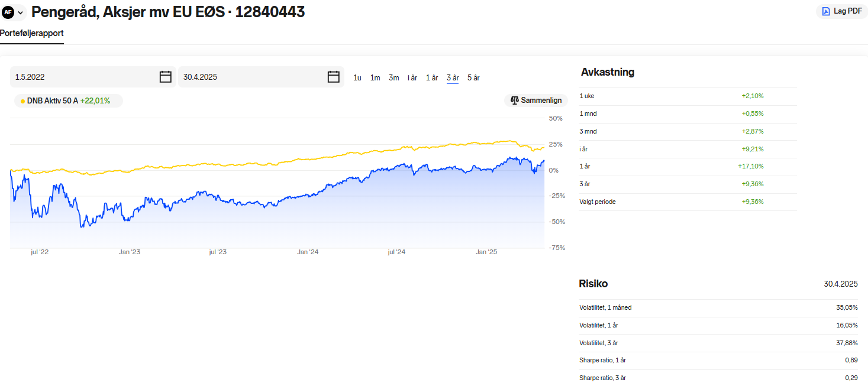Click the jul '22 axis label
This screenshot has height=386, width=868.
pyautogui.click(x=40, y=252)
